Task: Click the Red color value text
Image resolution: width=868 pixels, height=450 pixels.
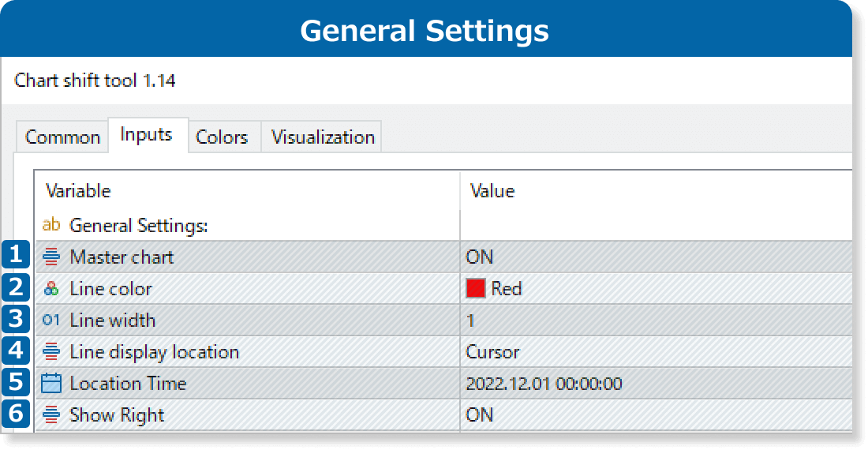Action: tap(507, 288)
